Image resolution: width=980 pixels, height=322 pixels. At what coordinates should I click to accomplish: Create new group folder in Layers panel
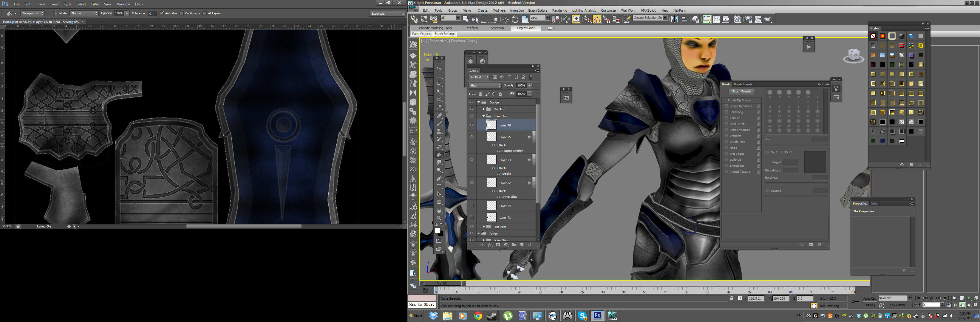[514, 245]
